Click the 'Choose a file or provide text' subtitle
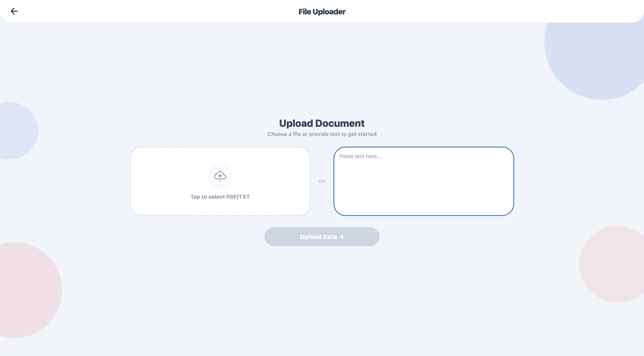The width and height of the screenshot is (644, 356). point(322,134)
